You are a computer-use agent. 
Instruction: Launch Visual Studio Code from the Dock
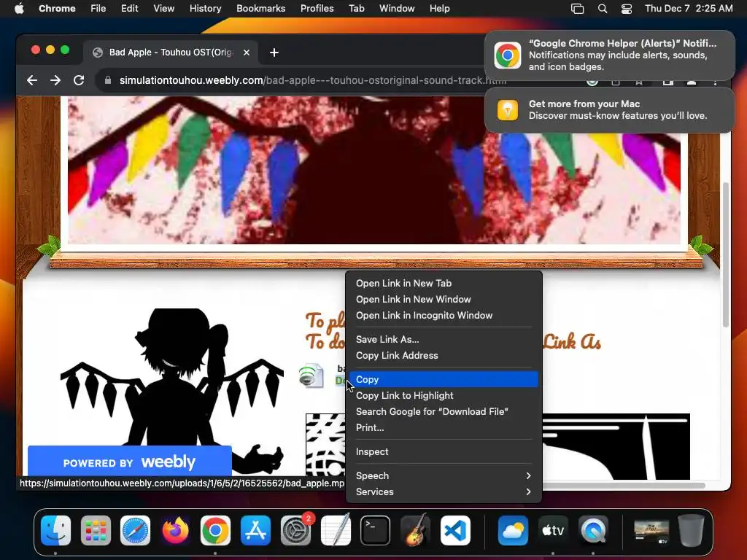455,531
